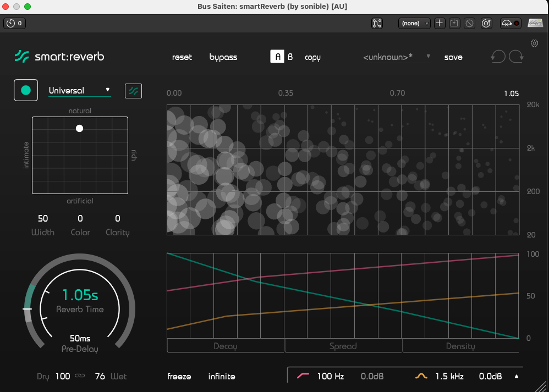Click the target-shaped icon in the host toolbar

click(x=486, y=24)
